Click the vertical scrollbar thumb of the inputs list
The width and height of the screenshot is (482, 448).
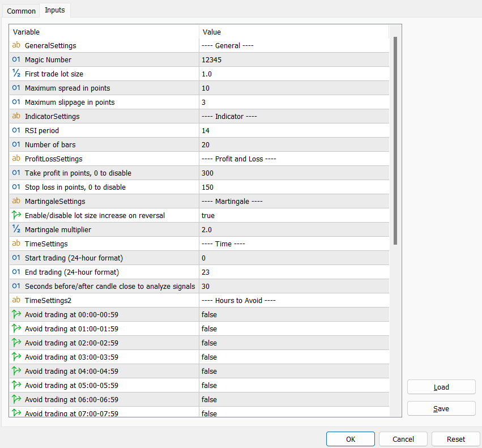click(395, 141)
